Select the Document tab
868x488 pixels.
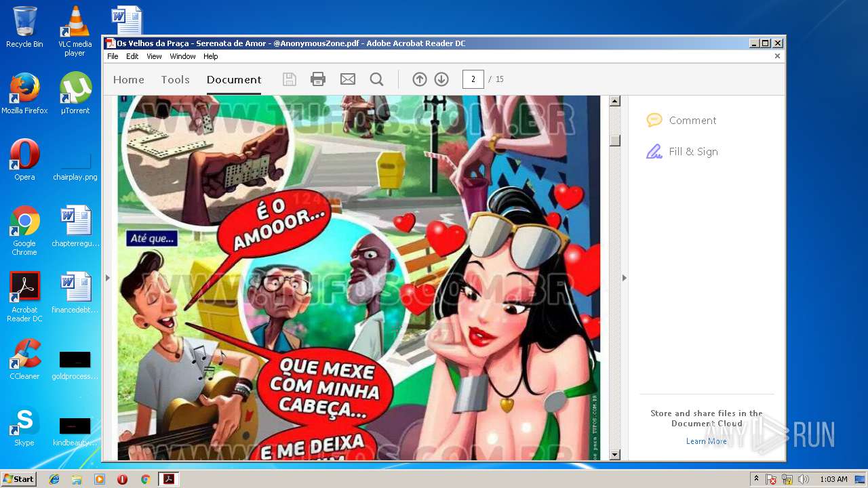[234, 79]
